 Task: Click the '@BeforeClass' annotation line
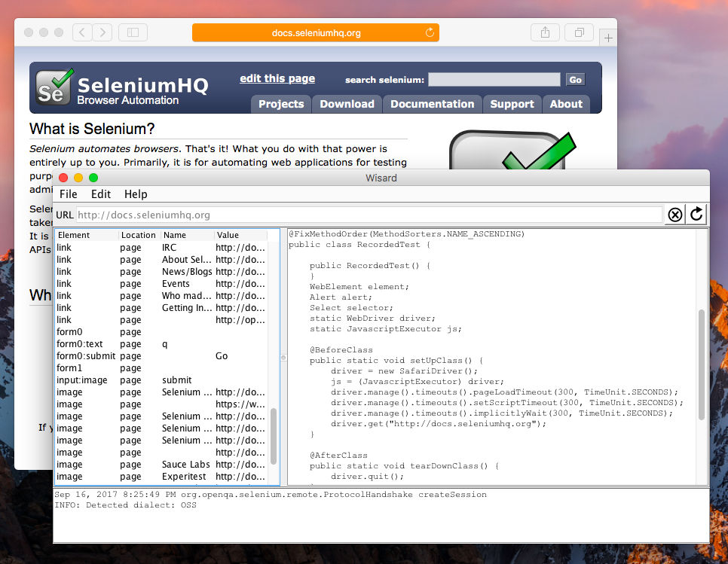coord(341,350)
